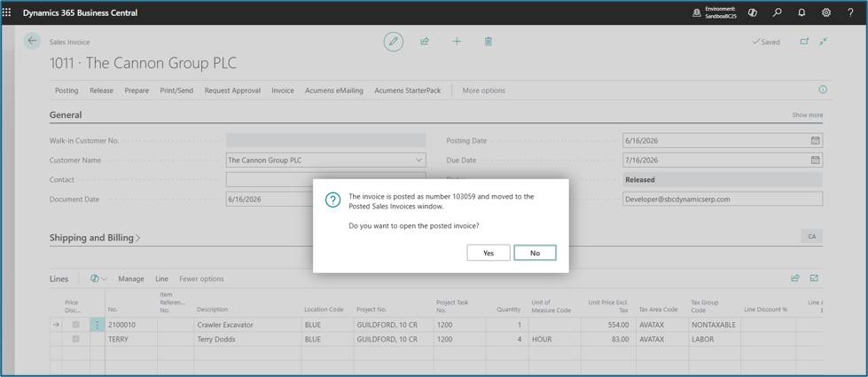Click HOUR unit of measure cell
This screenshot has width=868, height=377.
point(554,339)
